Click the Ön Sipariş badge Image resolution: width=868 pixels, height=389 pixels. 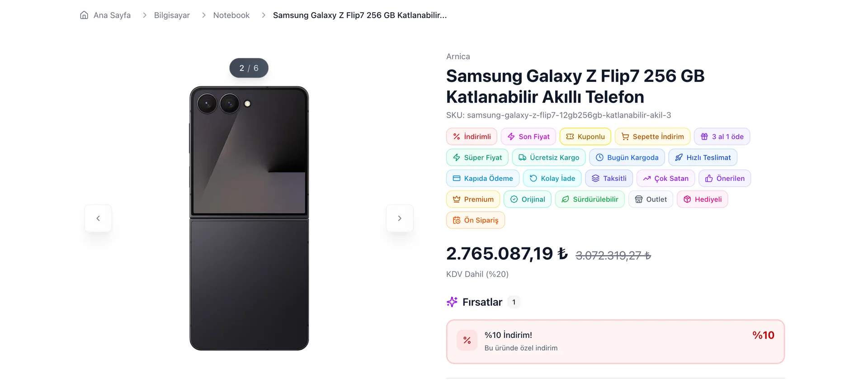click(x=476, y=220)
